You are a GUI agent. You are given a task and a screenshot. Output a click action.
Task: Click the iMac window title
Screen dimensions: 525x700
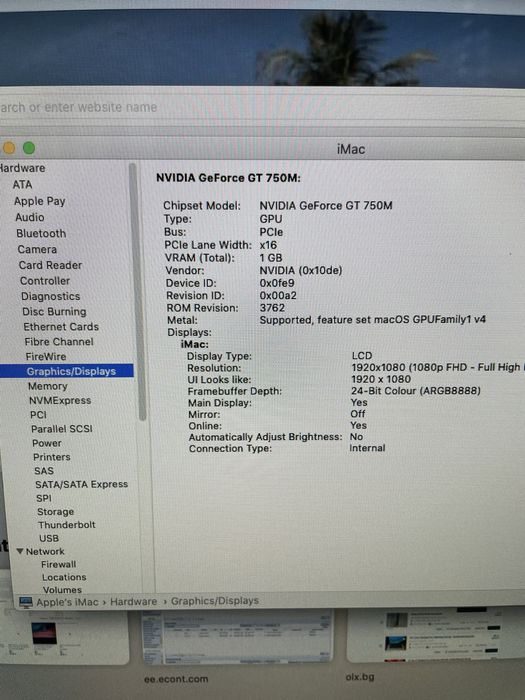pyautogui.click(x=351, y=149)
